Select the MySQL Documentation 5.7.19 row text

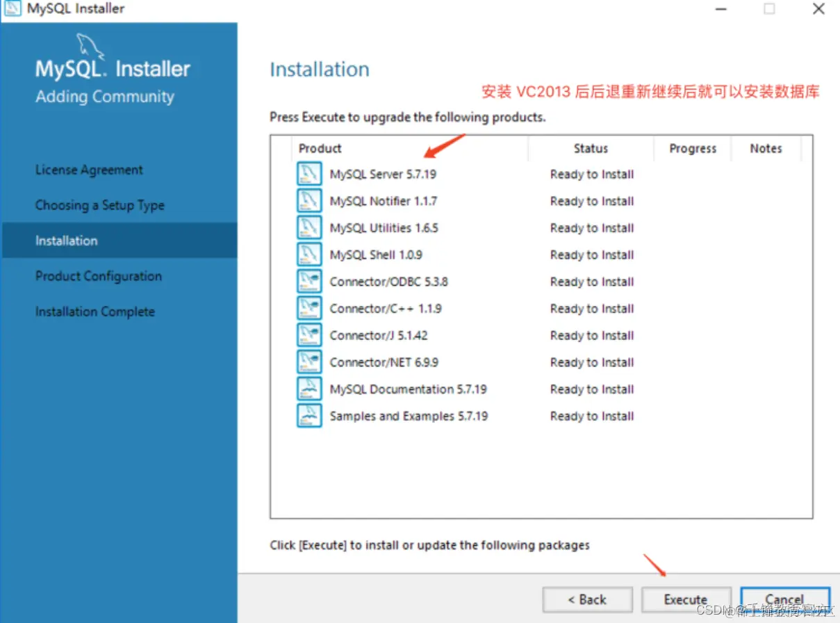(409, 389)
